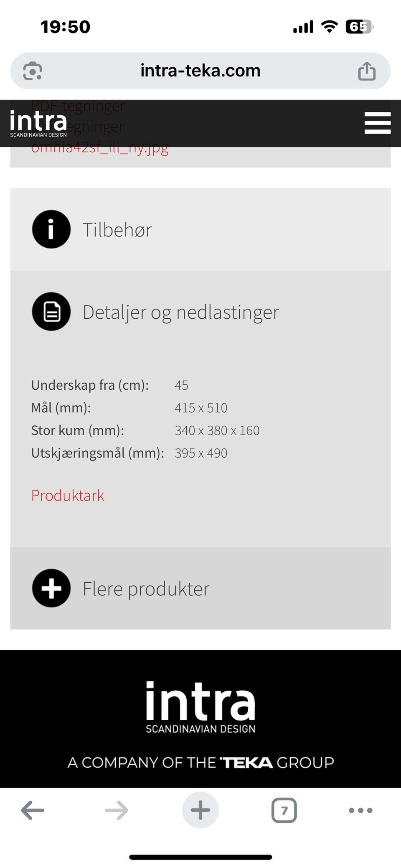Viewport: 401px width, 868px height.
Task: Expand the Flere produkter section
Action: coord(200,588)
